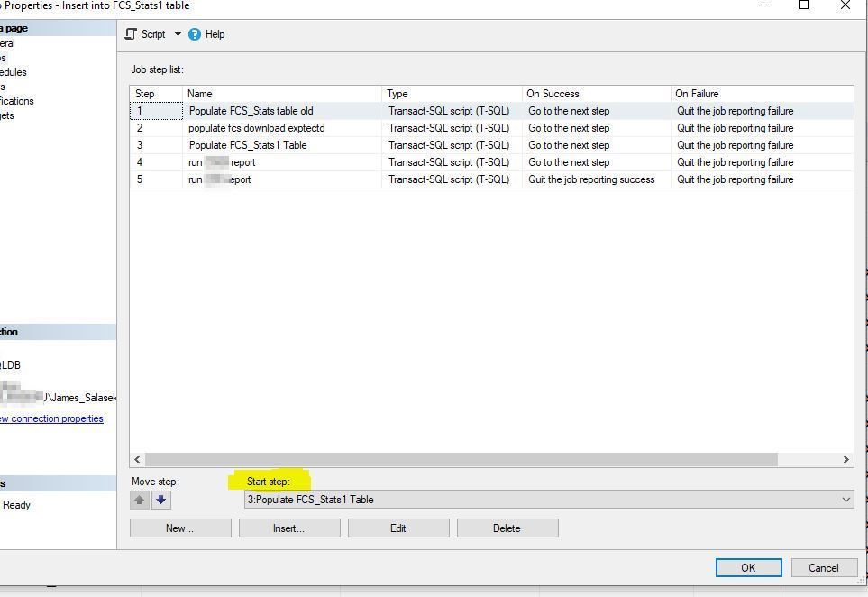
Task: Confirm with the OK button
Action: coord(748,567)
